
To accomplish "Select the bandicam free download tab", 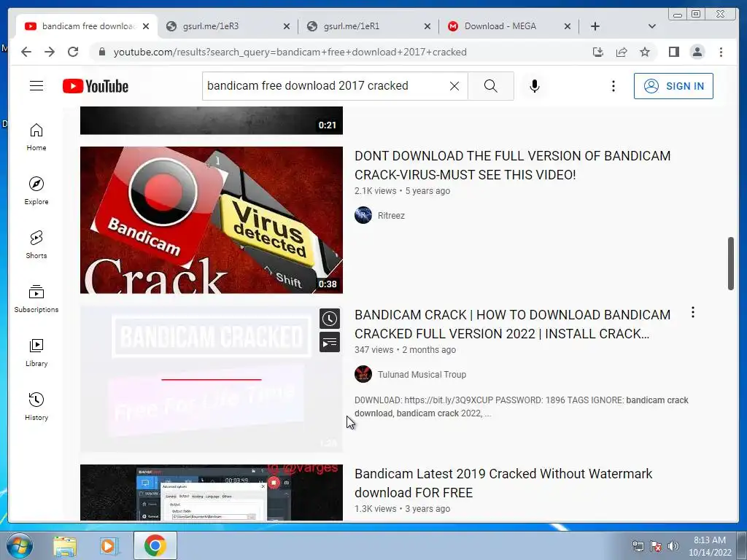I will click(x=88, y=26).
